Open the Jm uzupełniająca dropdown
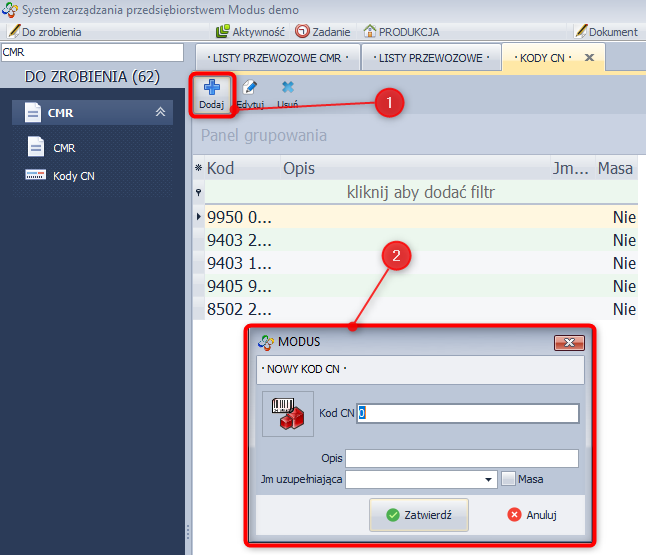The width and height of the screenshot is (646, 555). (488, 480)
